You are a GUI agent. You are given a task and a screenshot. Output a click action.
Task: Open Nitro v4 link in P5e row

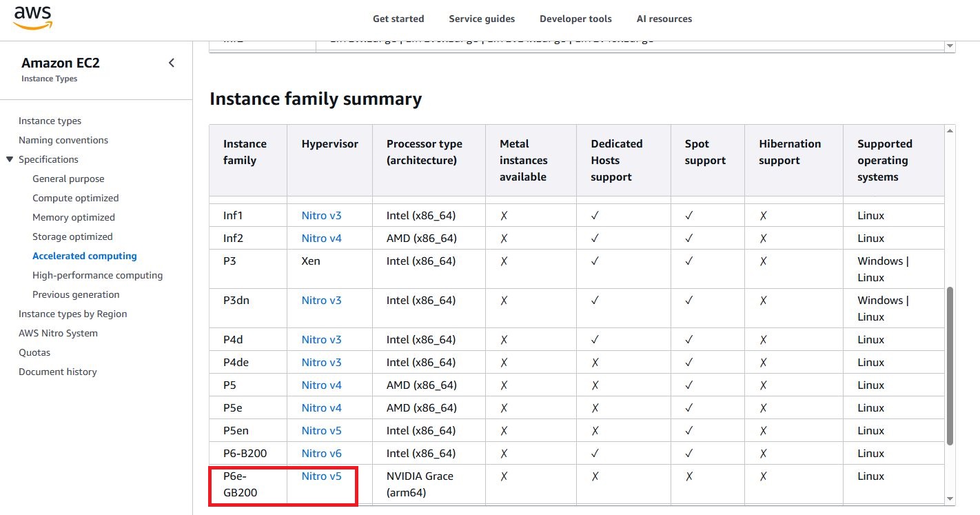pos(321,408)
